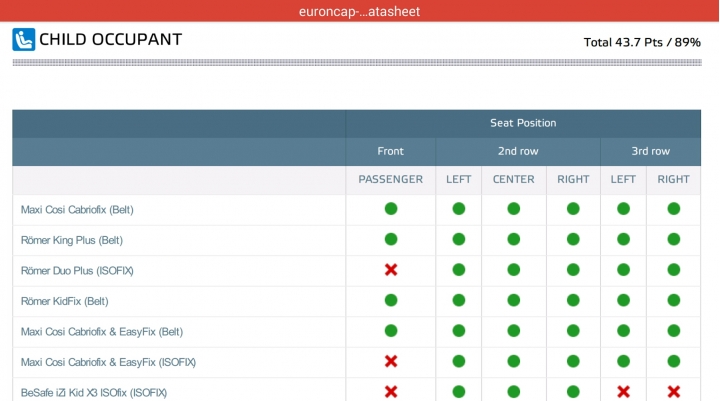The width and height of the screenshot is (720, 401).
Task: Click green dot Römer King Plus Passenger
Action: [x=391, y=239]
